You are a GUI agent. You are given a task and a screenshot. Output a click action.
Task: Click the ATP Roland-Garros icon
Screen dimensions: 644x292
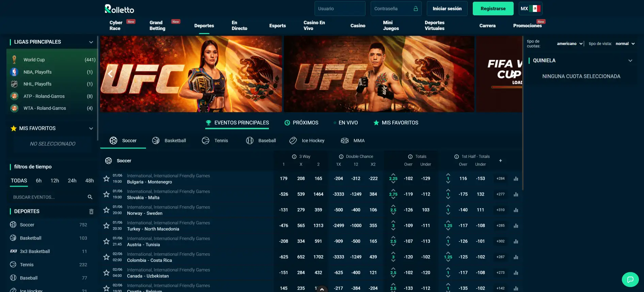click(x=14, y=96)
